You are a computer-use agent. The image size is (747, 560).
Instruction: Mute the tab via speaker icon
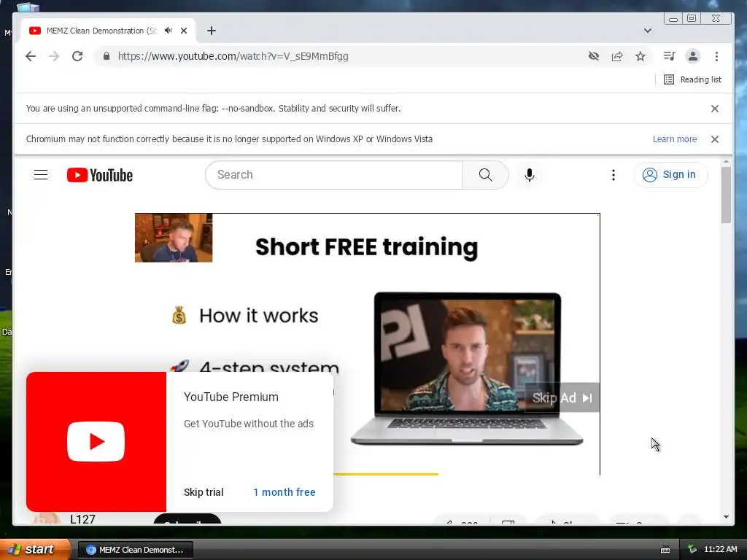pyautogui.click(x=169, y=31)
